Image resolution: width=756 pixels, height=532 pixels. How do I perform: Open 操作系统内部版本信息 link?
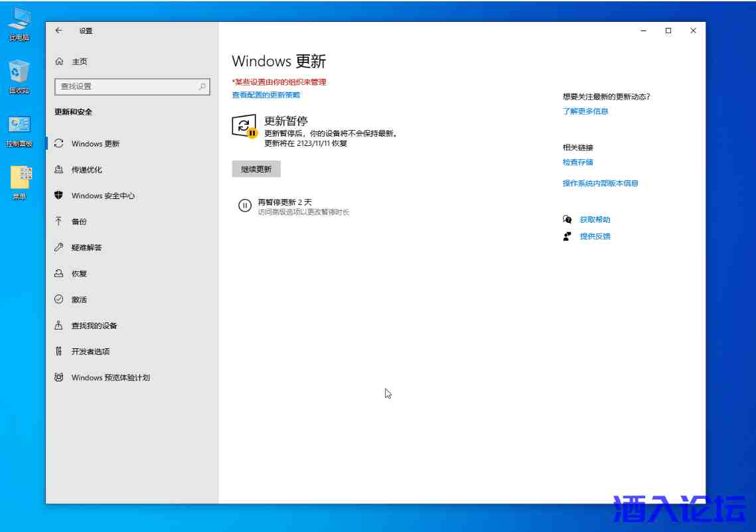tap(600, 183)
